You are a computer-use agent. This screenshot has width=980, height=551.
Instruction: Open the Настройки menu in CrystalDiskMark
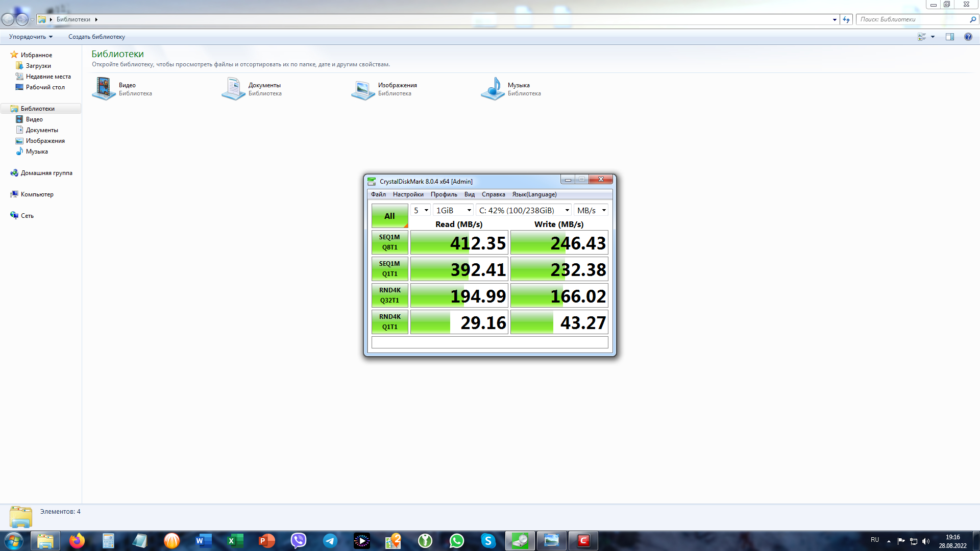coord(408,194)
